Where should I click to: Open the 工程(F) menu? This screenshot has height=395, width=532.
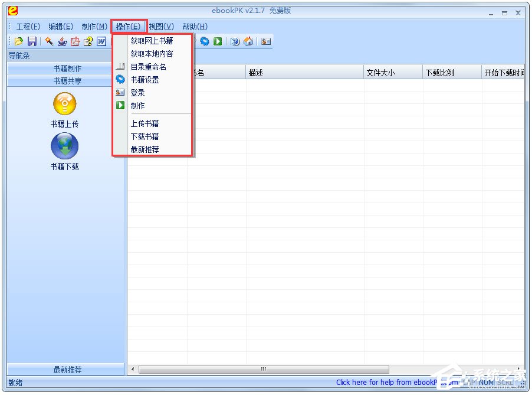[x=28, y=27]
